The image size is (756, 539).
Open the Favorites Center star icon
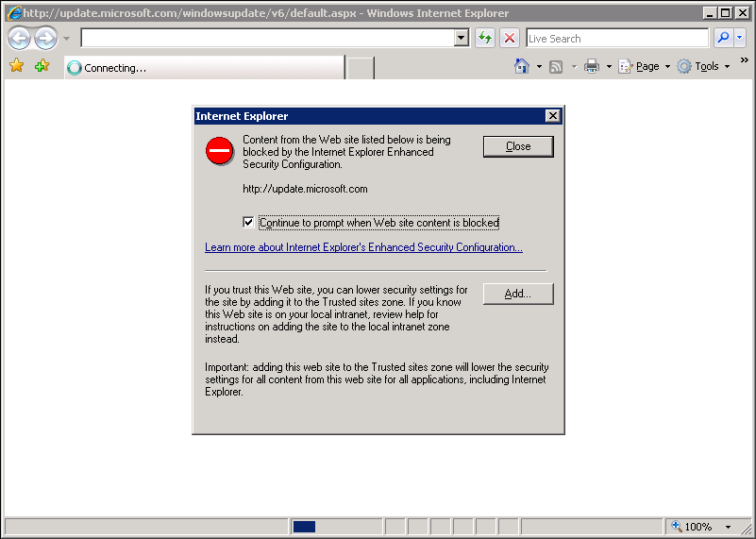[x=17, y=65]
